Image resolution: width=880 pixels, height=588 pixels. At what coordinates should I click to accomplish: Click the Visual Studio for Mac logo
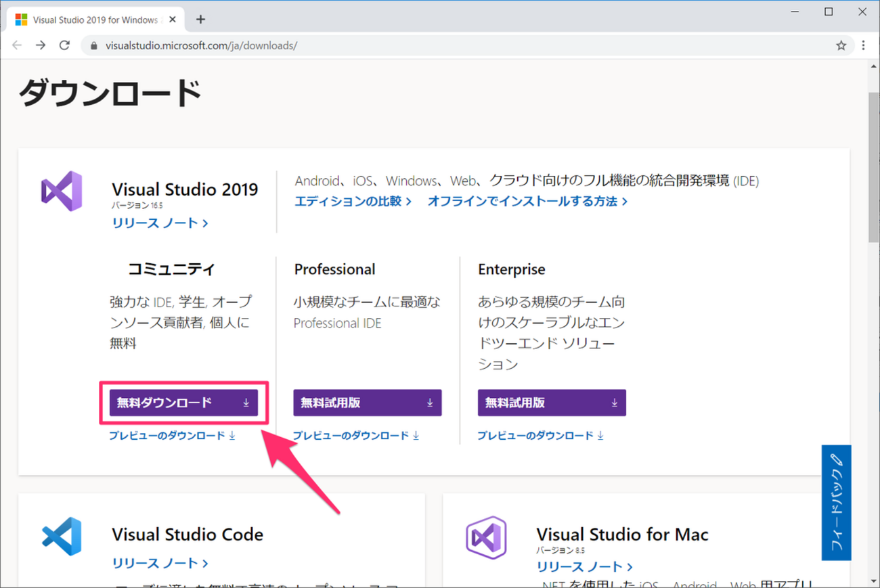pos(485,538)
